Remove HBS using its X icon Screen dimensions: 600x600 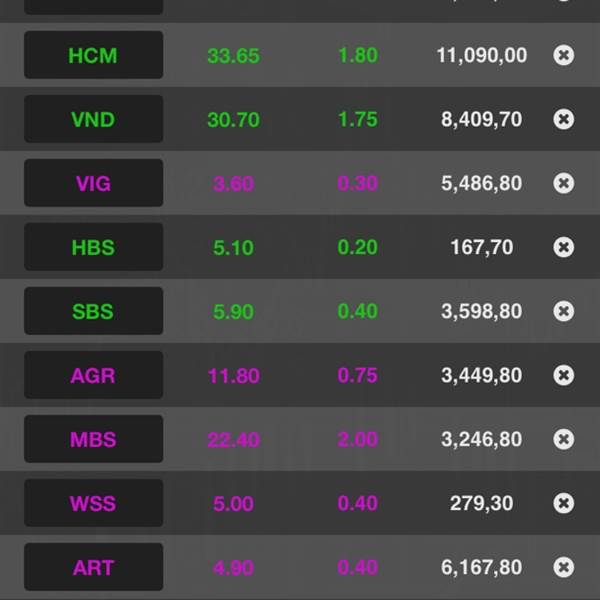pyautogui.click(x=563, y=247)
